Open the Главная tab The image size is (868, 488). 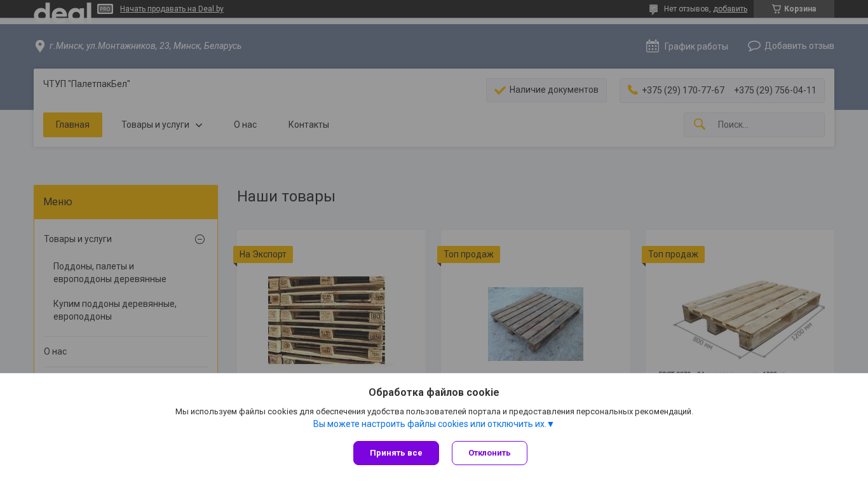(x=72, y=125)
